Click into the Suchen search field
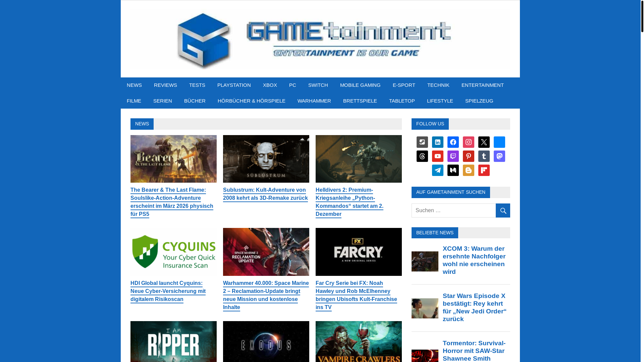644x362 pixels. [453, 210]
